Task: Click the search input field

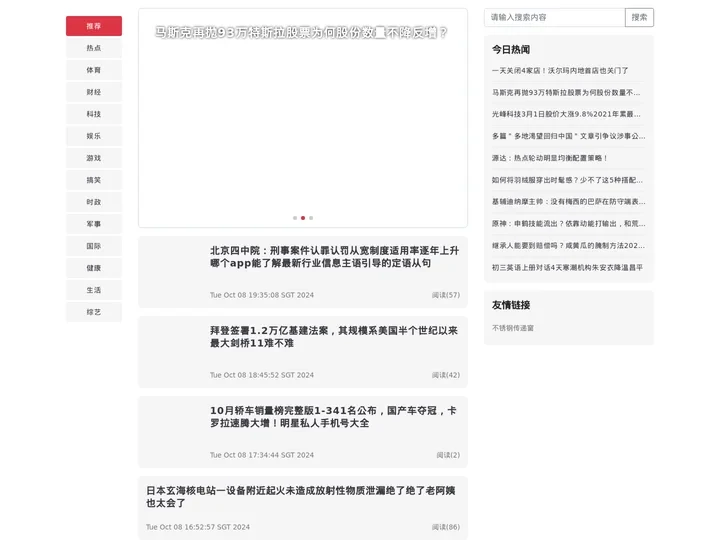Action: click(554, 17)
